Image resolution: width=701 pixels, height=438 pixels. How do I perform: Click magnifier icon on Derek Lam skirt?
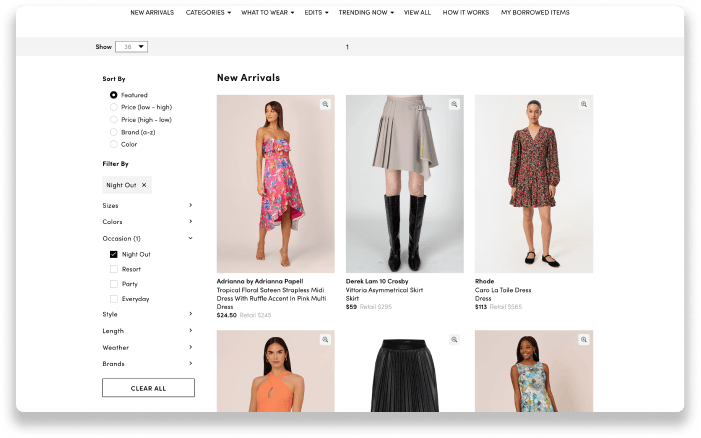[454, 104]
